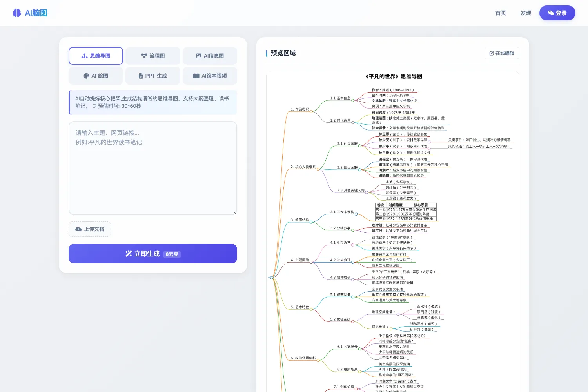This screenshot has width=588, height=392.
Task: Click the 上传文档 upload button
Action: [90, 229]
